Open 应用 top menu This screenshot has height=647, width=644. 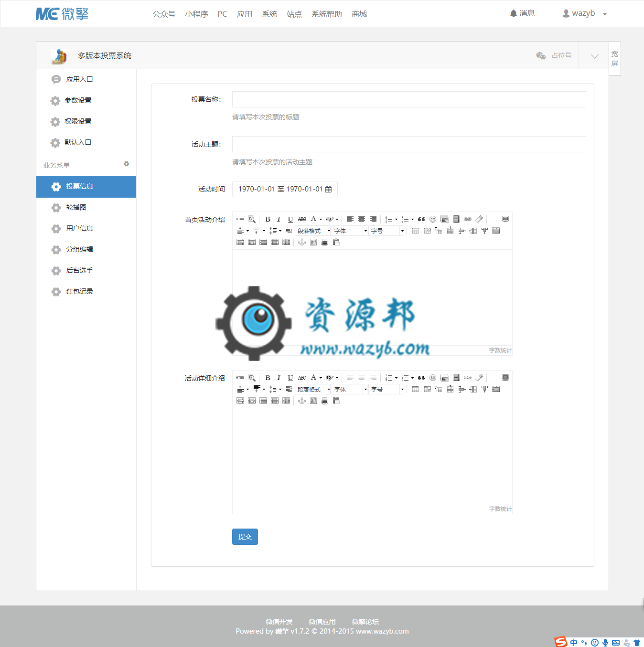(245, 14)
